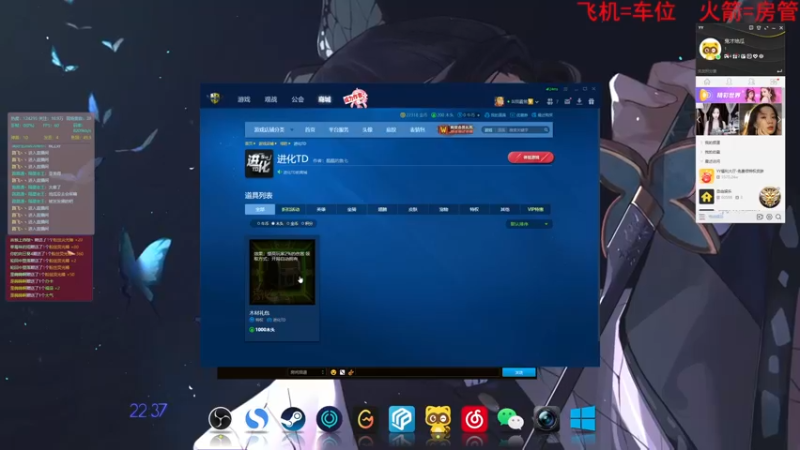
Task: Open the username dropdown arrow in the header
Action: pos(537,102)
